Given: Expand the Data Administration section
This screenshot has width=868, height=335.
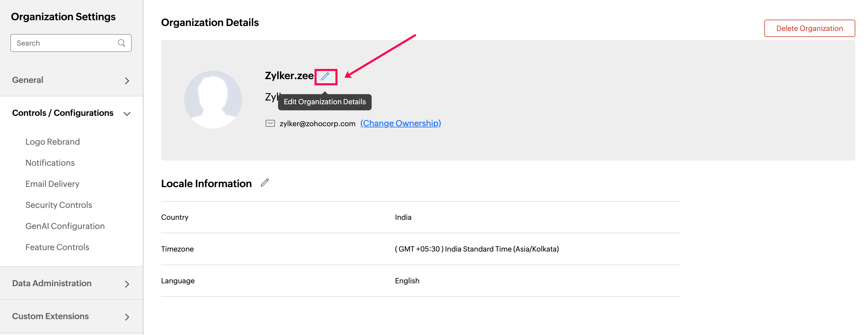Looking at the screenshot, I should pos(127,284).
